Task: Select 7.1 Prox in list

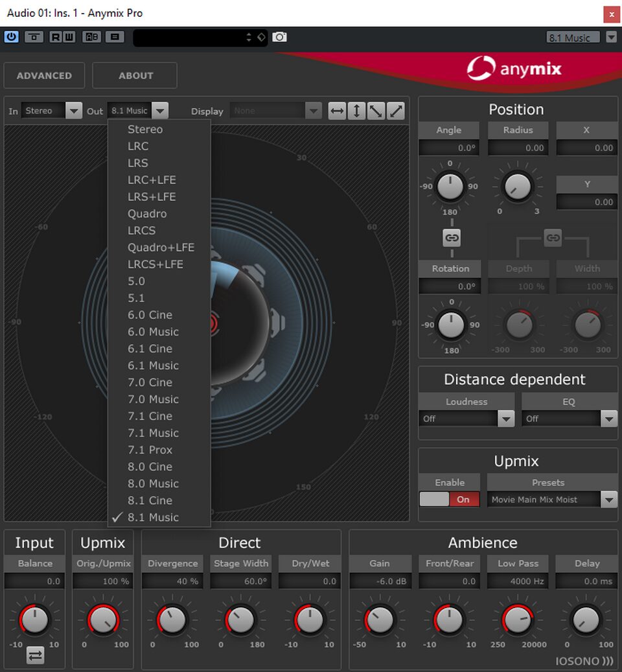Action: pos(159,450)
